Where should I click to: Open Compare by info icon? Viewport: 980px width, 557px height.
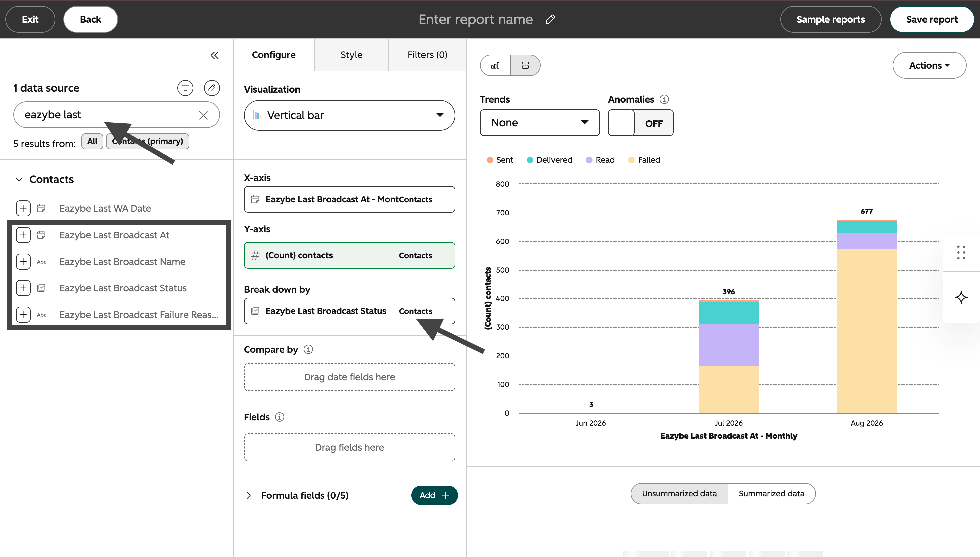click(x=308, y=349)
